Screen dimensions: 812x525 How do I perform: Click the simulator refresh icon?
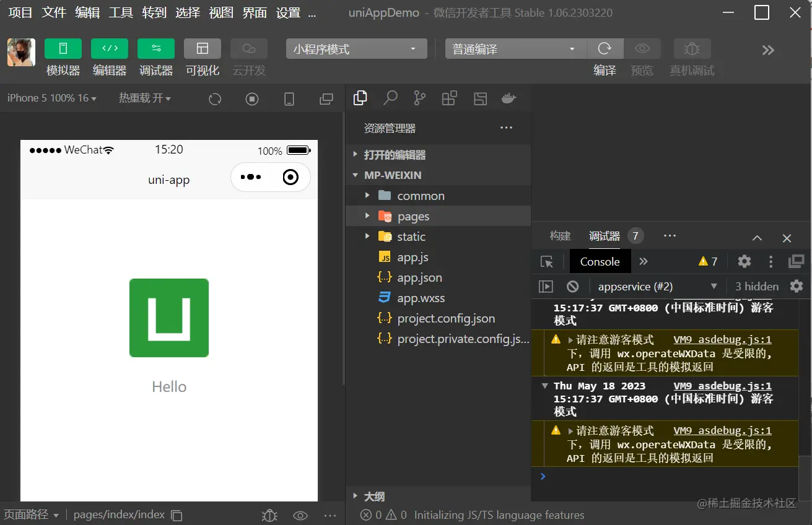(215, 99)
